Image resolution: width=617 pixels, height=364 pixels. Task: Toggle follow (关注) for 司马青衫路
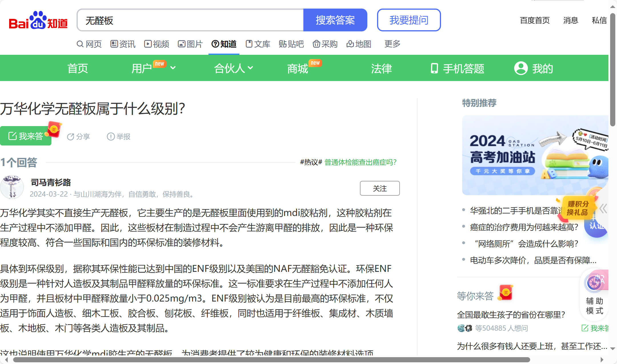(380, 188)
